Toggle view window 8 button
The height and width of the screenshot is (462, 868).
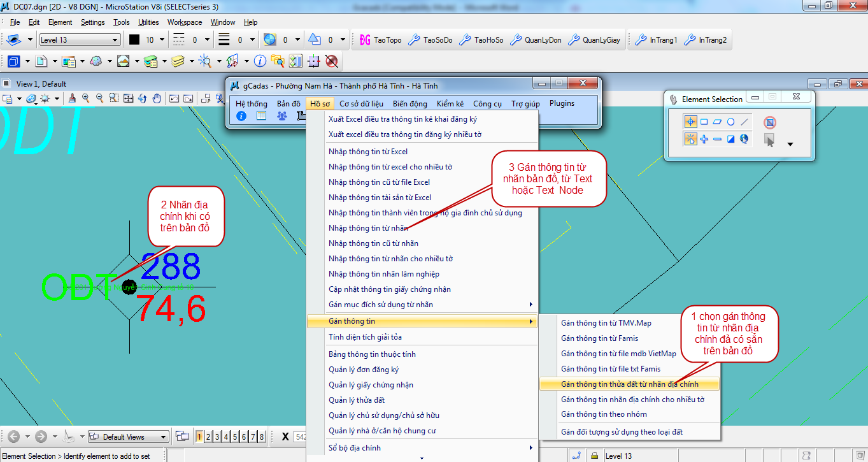262,437
